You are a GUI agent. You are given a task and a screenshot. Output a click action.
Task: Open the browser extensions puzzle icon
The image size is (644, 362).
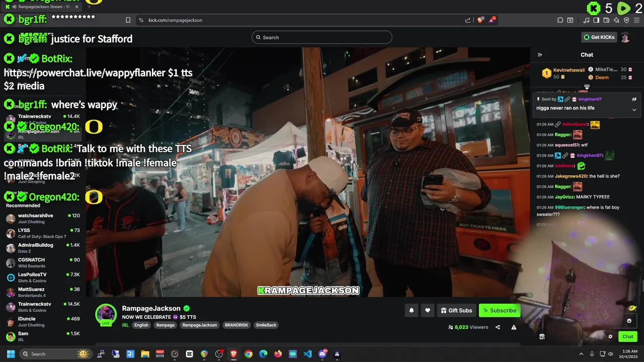click(560, 20)
